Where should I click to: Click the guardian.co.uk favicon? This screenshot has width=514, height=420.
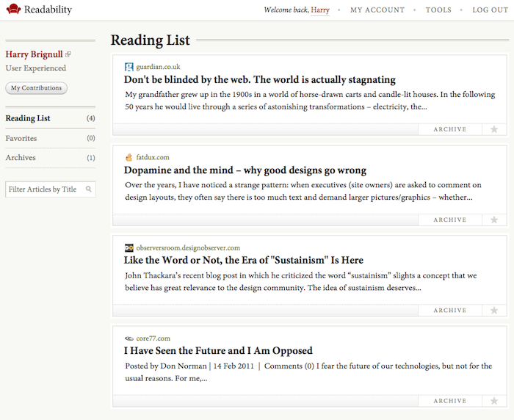[x=129, y=67]
